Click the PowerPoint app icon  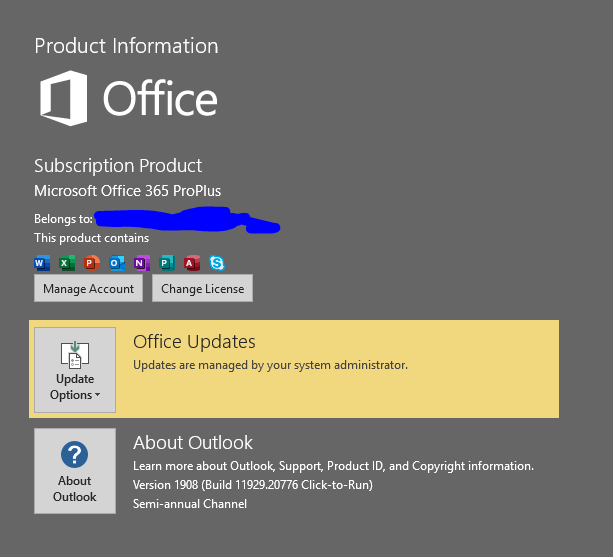point(92,263)
